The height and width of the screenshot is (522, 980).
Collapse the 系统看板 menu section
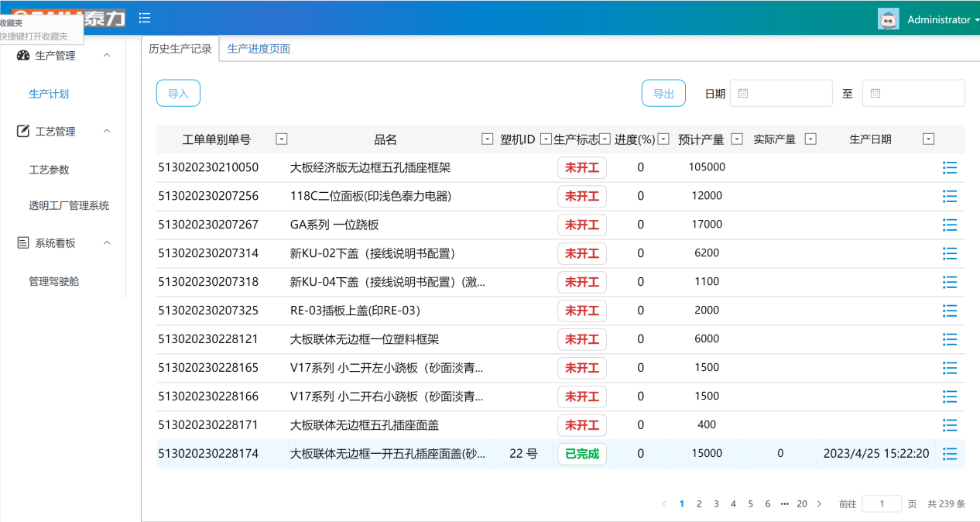tap(107, 242)
